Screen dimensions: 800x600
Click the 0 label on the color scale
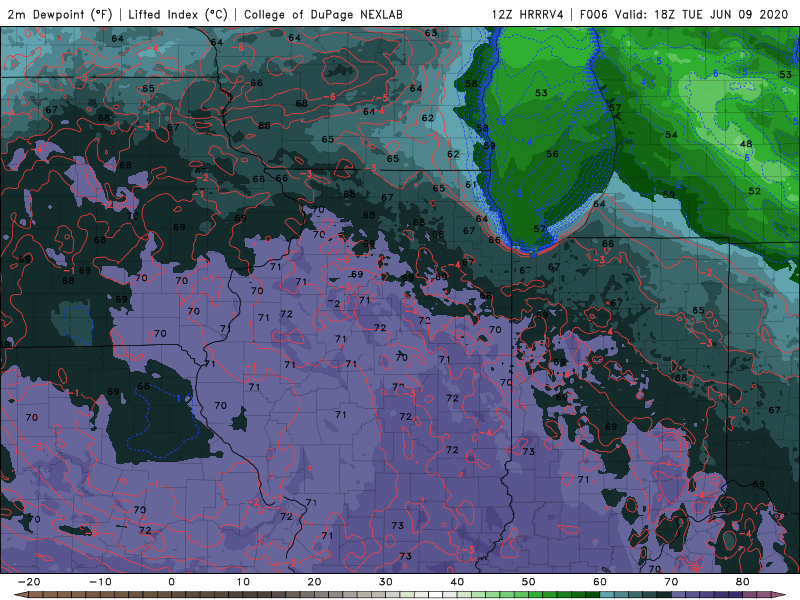[x=171, y=582]
